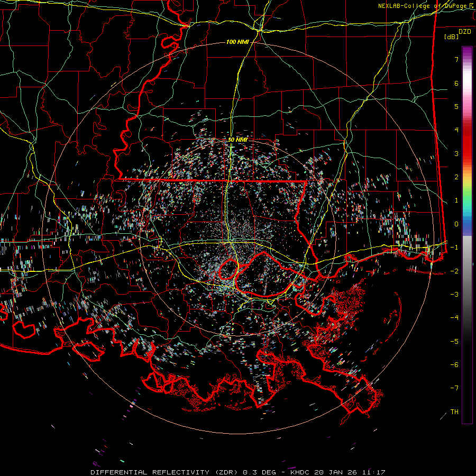The height and width of the screenshot is (476, 476).
Task: Select the 3 dB legend value
Action: [456, 153]
